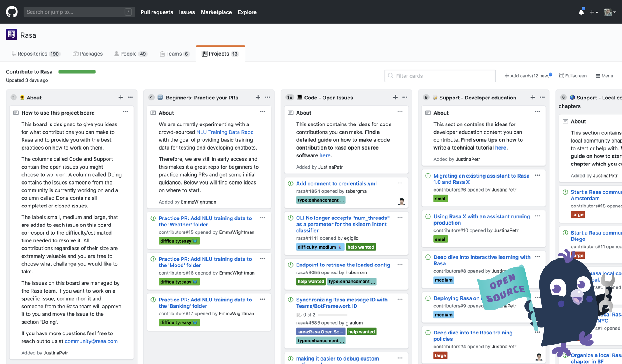Open the create new plus menu
The image size is (622, 364).
click(594, 12)
